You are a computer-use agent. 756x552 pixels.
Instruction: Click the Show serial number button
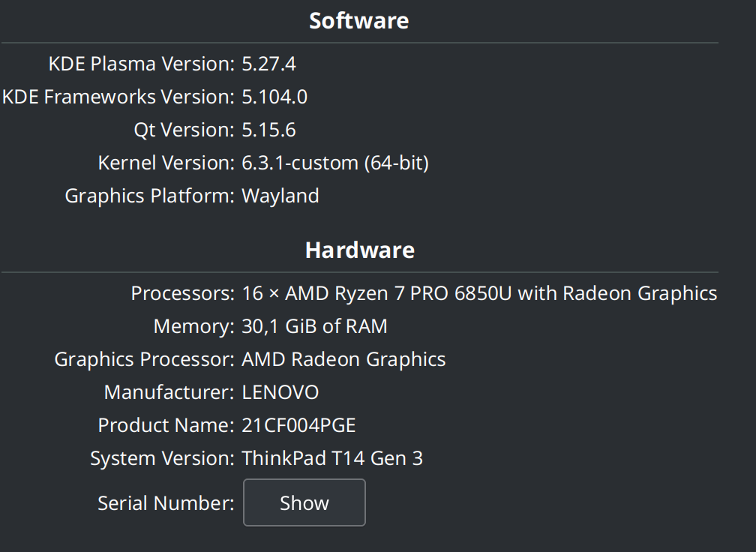click(304, 502)
